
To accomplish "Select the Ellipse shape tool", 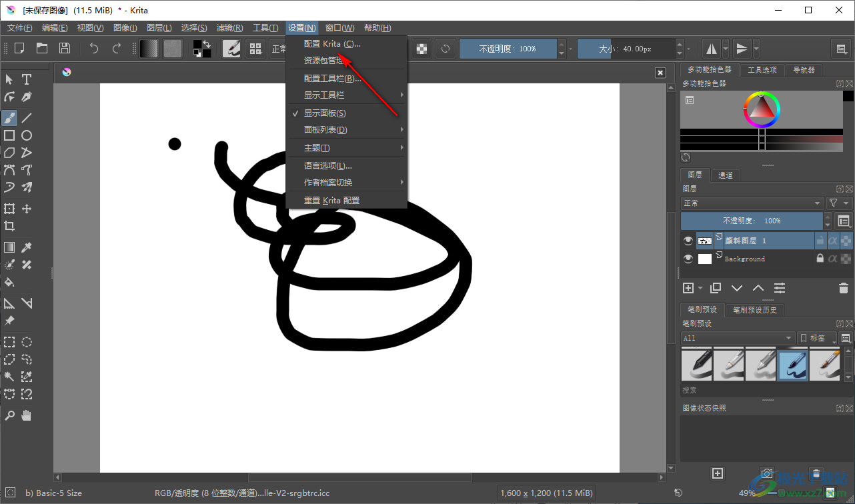I will pos(27,135).
